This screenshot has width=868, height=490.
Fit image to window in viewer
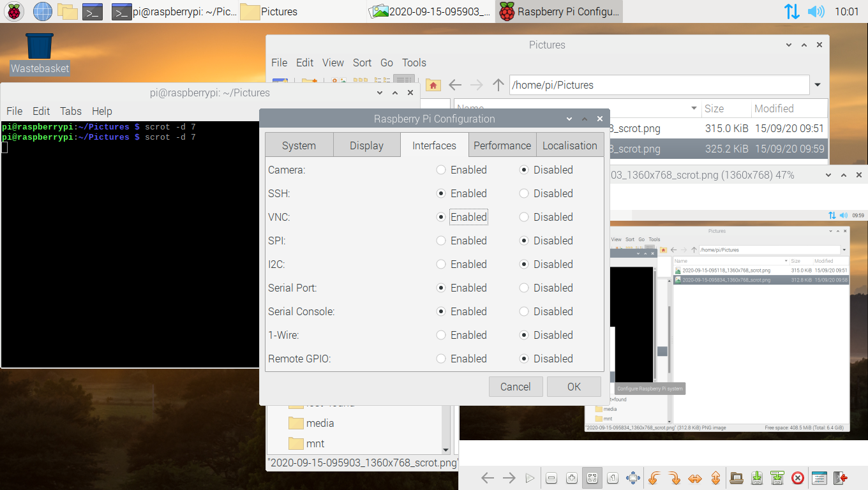(x=592, y=478)
